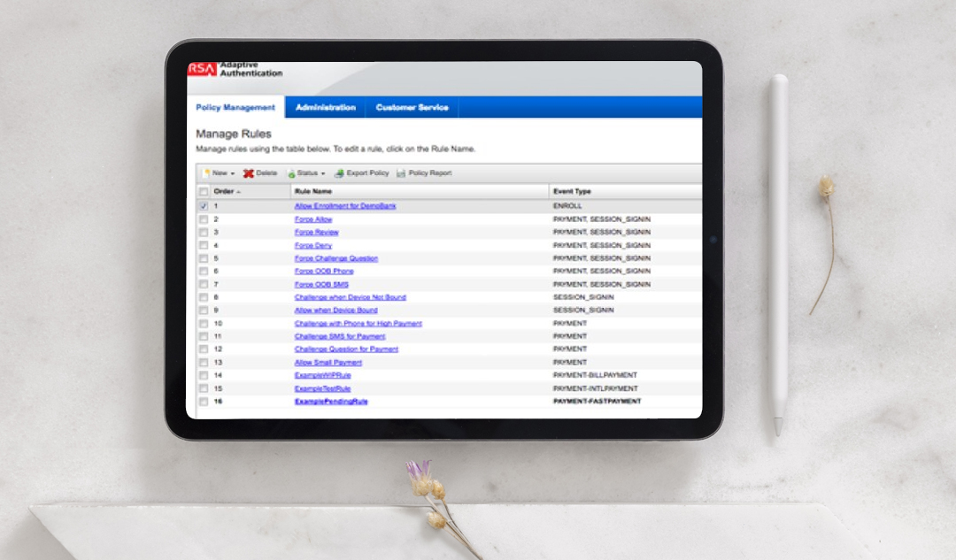Click the Order column sort arrow

pyautogui.click(x=236, y=190)
